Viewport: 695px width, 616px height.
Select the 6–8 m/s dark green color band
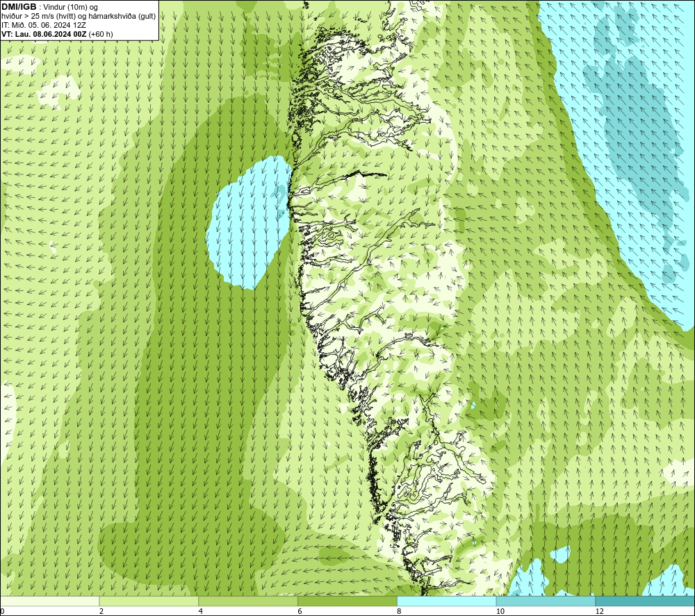coord(347,601)
